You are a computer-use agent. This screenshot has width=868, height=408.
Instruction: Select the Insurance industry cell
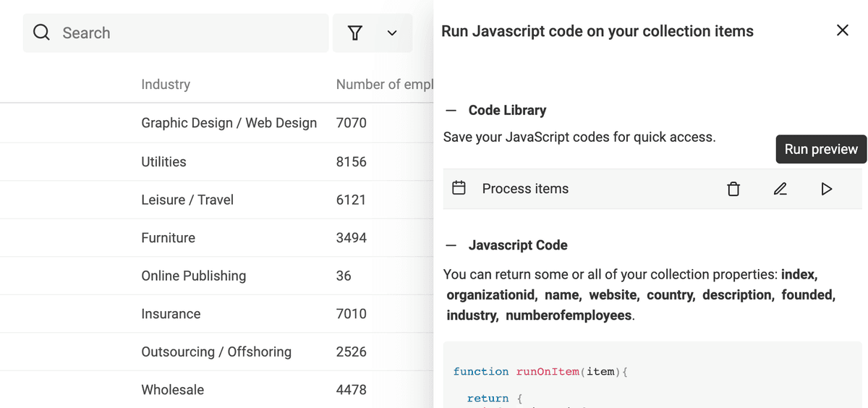(171, 314)
